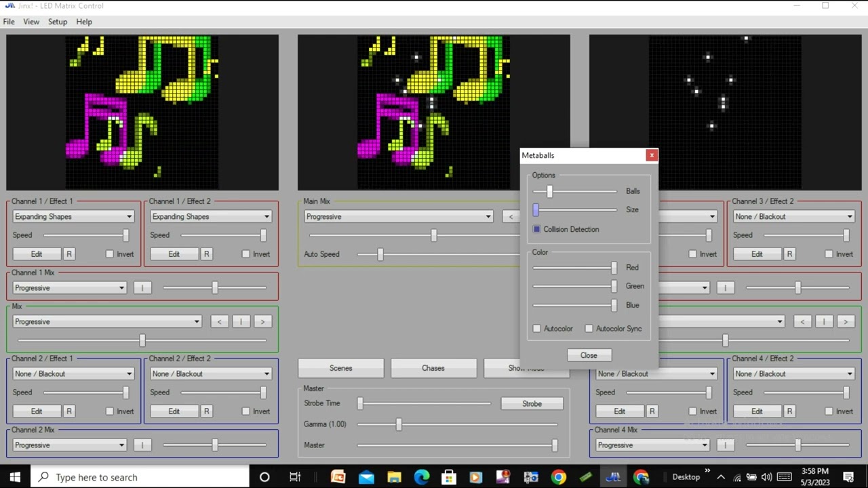
Task: Click Edit for Channel 2 Effect 2
Action: click(174, 411)
